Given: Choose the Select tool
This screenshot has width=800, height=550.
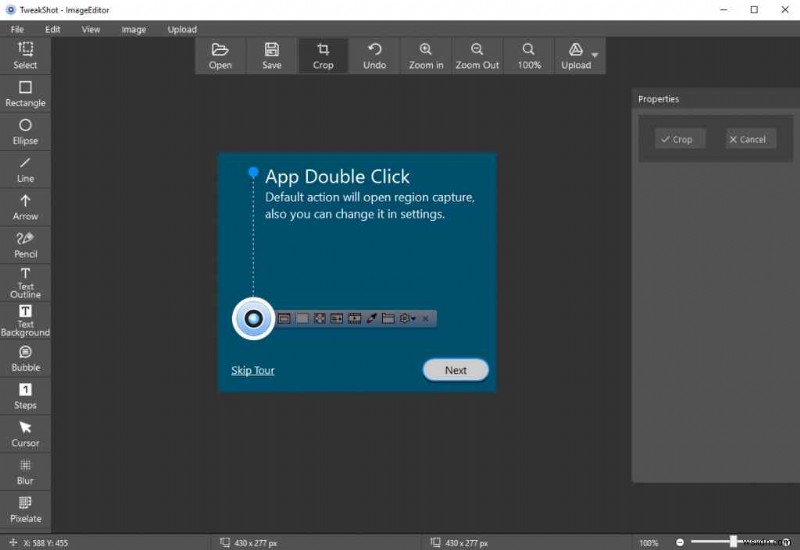Looking at the screenshot, I should (25, 56).
